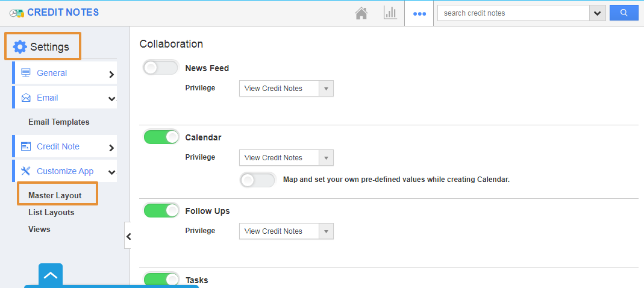Expand the General section chevron
This screenshot has width=644, height=288.
point(111,74)
